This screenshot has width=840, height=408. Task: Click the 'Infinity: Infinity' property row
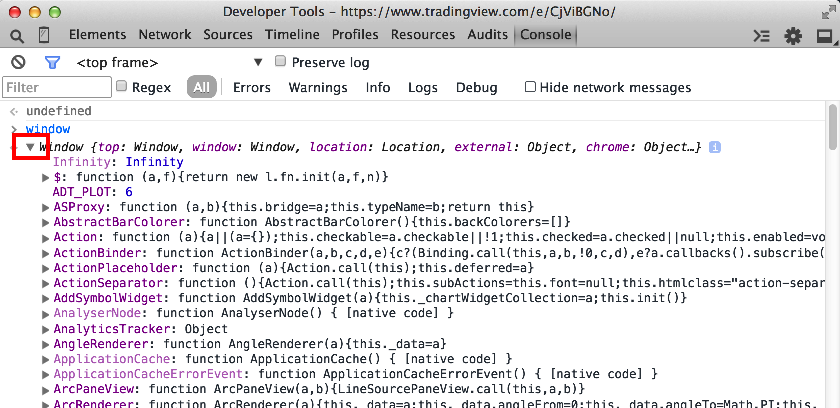tap(118, 162)
